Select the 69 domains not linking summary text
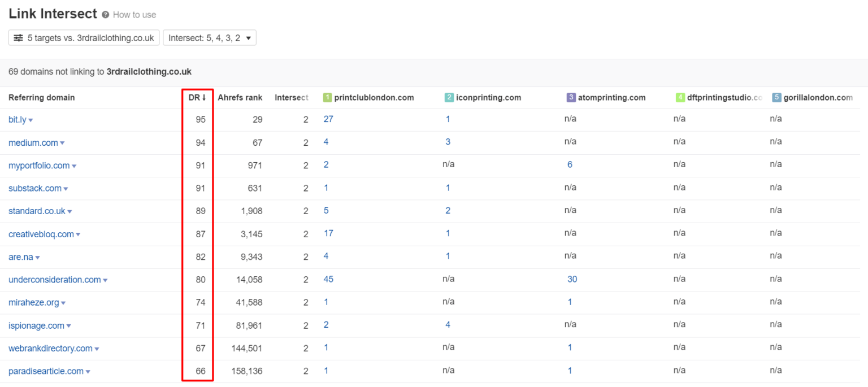 (x=100, y=72)
